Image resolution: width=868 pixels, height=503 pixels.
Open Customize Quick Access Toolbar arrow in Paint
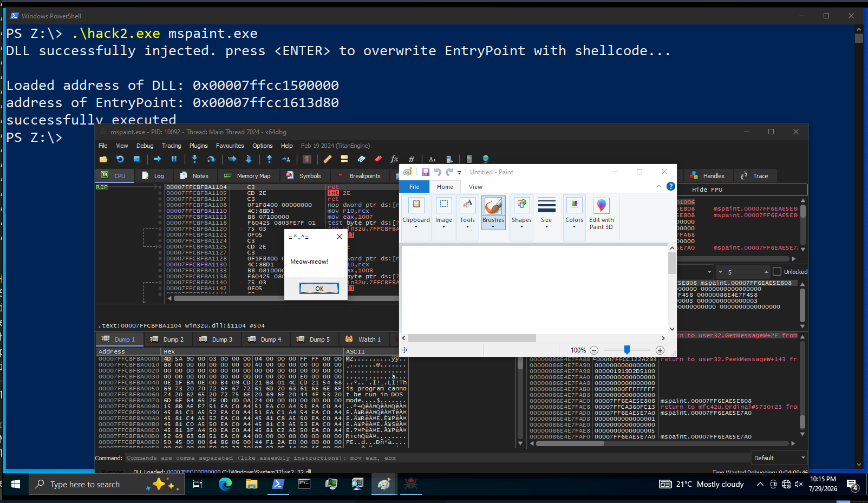pyautogui.click(x=459, y=173)
